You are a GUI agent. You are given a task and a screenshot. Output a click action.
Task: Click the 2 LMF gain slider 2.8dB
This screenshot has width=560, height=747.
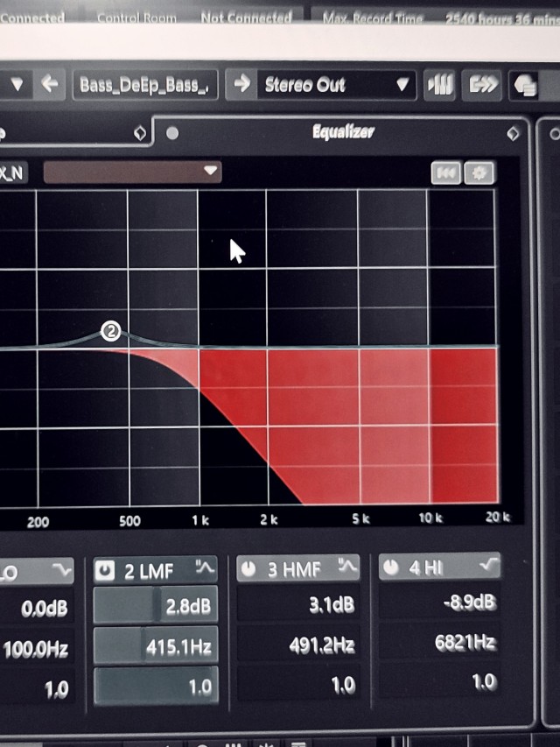click(x=156, y=604)
